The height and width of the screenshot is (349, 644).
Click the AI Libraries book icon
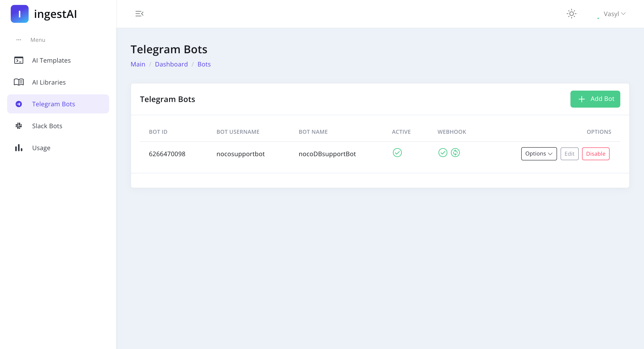pyautogui.click(x=19, y=82)
